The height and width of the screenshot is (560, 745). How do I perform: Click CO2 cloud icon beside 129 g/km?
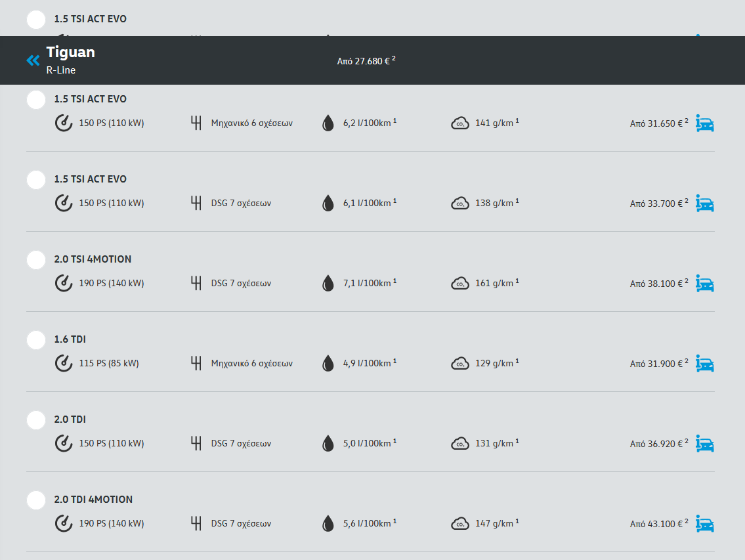click(460, 364)
